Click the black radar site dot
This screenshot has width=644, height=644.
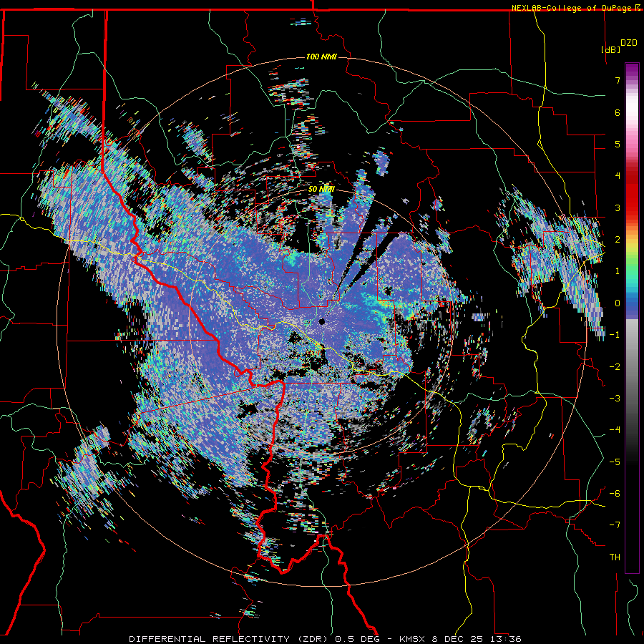point(322,321)
